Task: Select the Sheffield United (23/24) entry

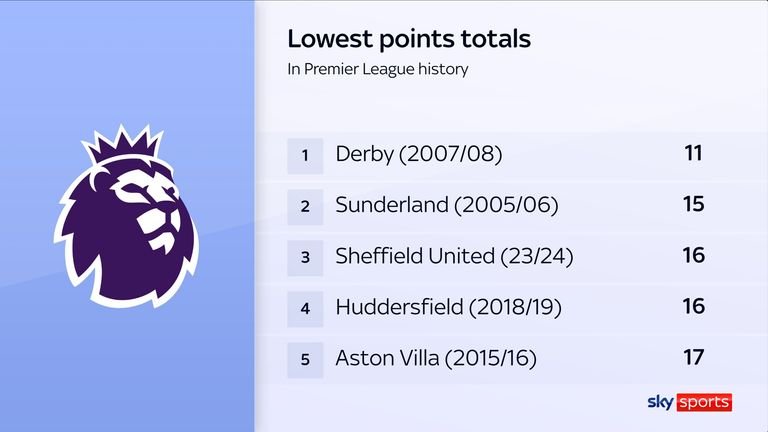Action: 453,257
